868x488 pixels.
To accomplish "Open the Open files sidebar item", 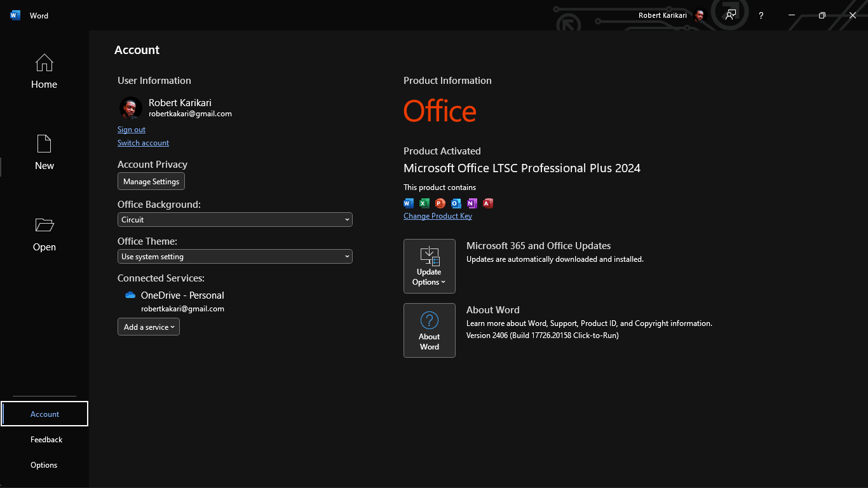I will 44,234.
